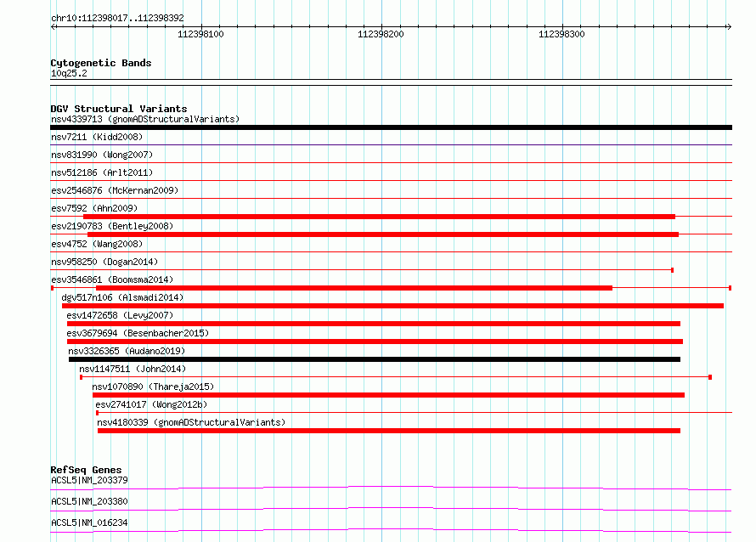
Task: Open transcript ACSL5|NM_016234
Action: tap(89, 522)
